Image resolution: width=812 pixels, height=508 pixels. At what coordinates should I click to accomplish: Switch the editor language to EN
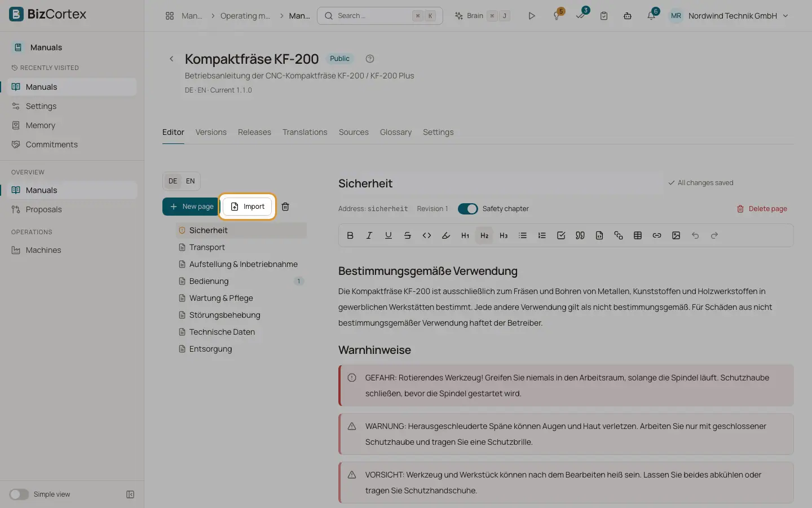(191, 181)
